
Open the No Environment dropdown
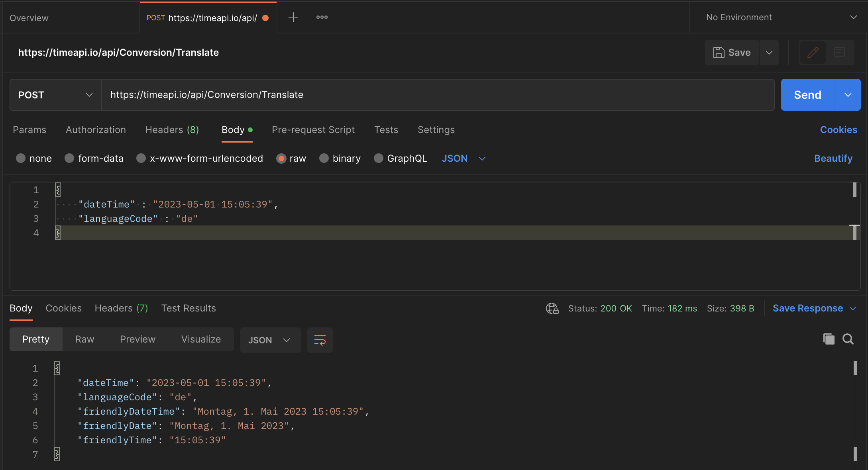(x=777, y=17)
